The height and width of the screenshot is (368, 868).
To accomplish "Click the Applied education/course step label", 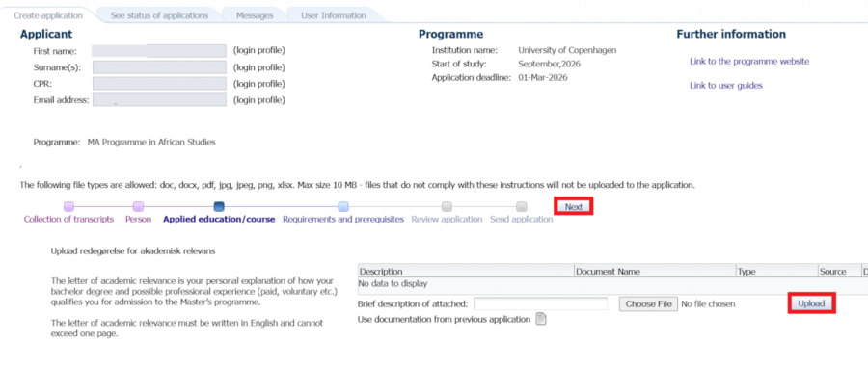I will 219,220.
